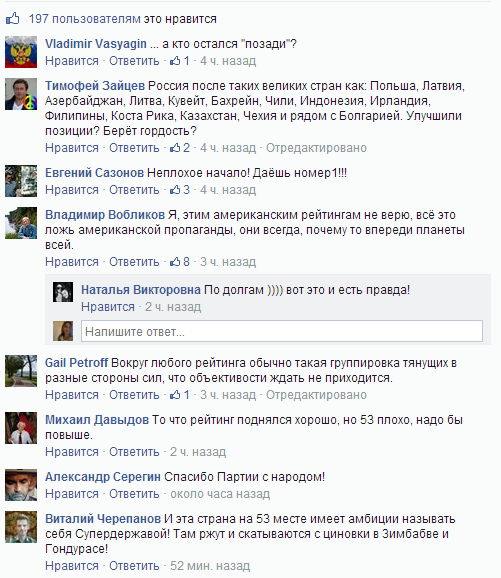The height and width of the screenshot is (578, 501).
Task: Open the like count on Vladimir Vasyagin's comment
Action: click(x=180, y=61)
